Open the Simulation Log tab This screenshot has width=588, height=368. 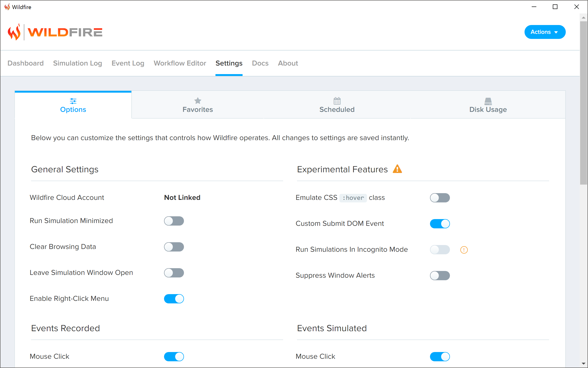click(x=77, y=63)
